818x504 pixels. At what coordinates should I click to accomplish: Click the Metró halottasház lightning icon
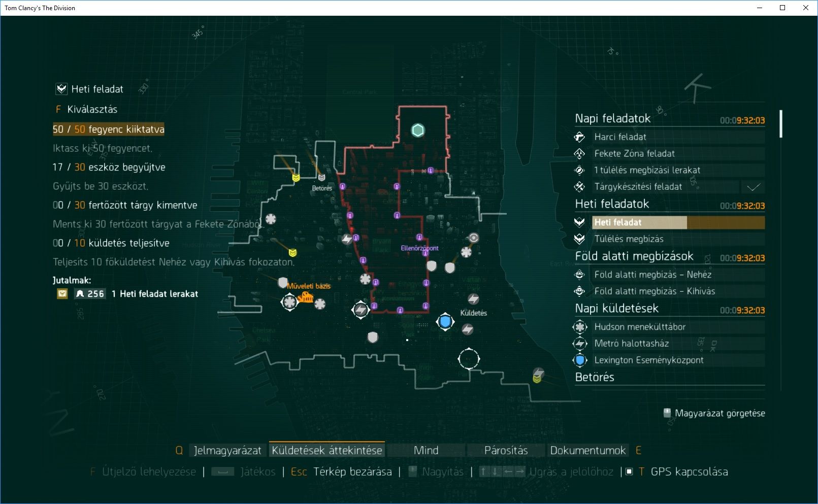pyautogui.click(x=580, y=344)
